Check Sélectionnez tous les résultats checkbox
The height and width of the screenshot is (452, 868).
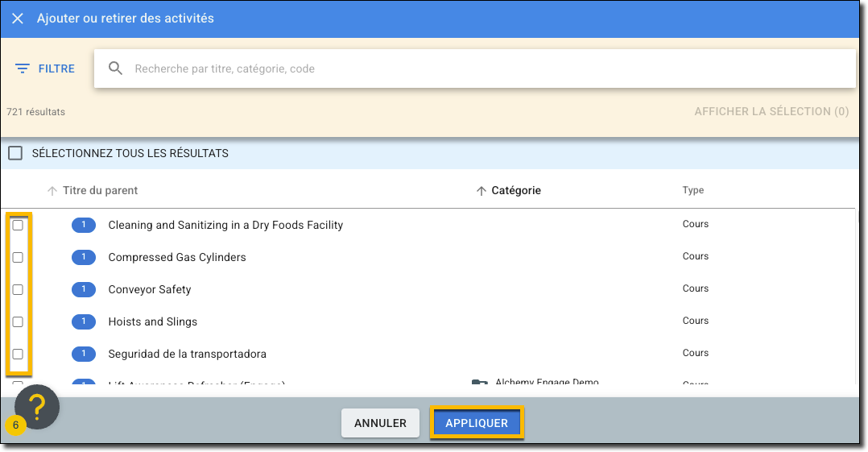click(x=15, y=153)
